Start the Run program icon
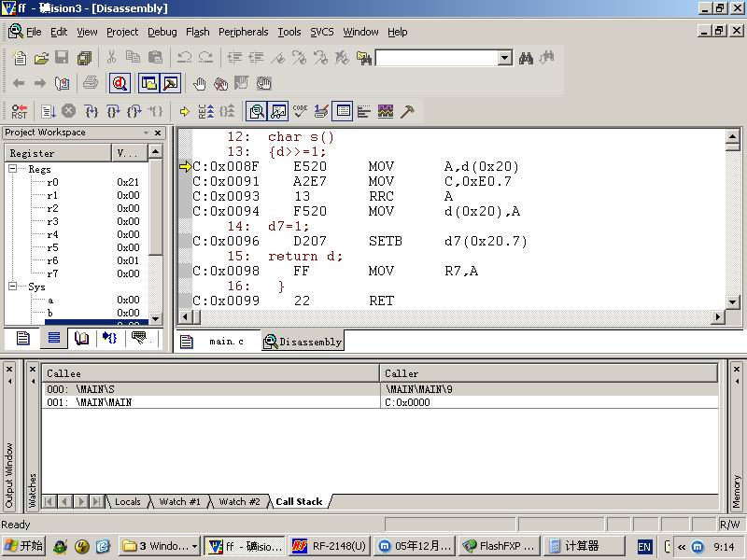Image resolution: width=747 pixels, height=560 pixels. coord(49,111)
